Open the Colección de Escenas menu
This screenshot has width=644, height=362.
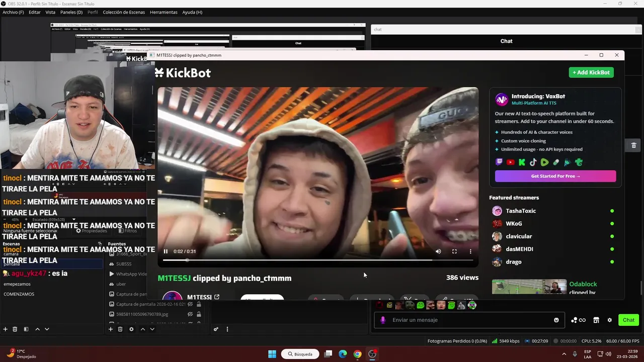point(124,12)
